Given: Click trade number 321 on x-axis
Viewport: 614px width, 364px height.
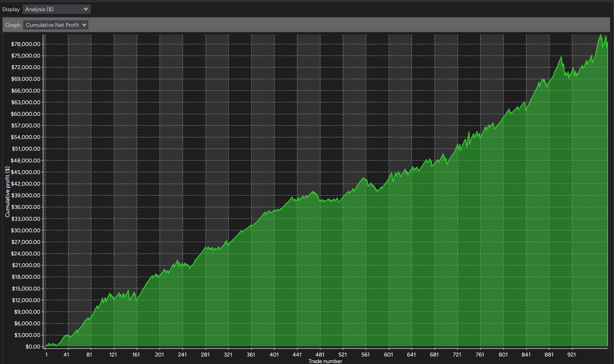Looking at the screenshot, I should point(228,354).
